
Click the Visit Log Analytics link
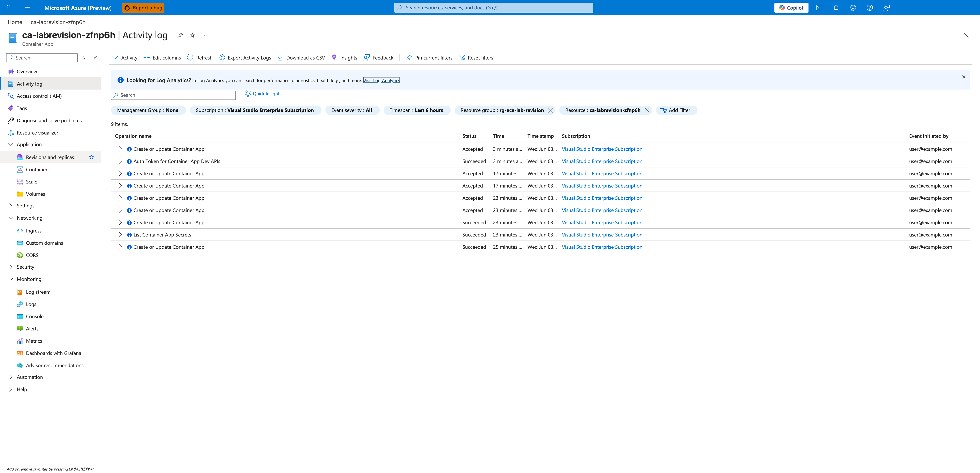pos(381,81)
